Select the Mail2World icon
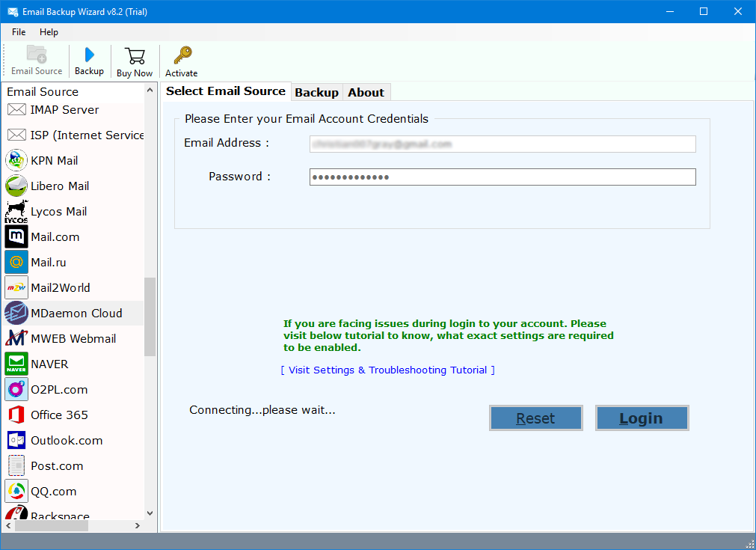This screenshot has width=756, height=550. [x=16, y=287]
